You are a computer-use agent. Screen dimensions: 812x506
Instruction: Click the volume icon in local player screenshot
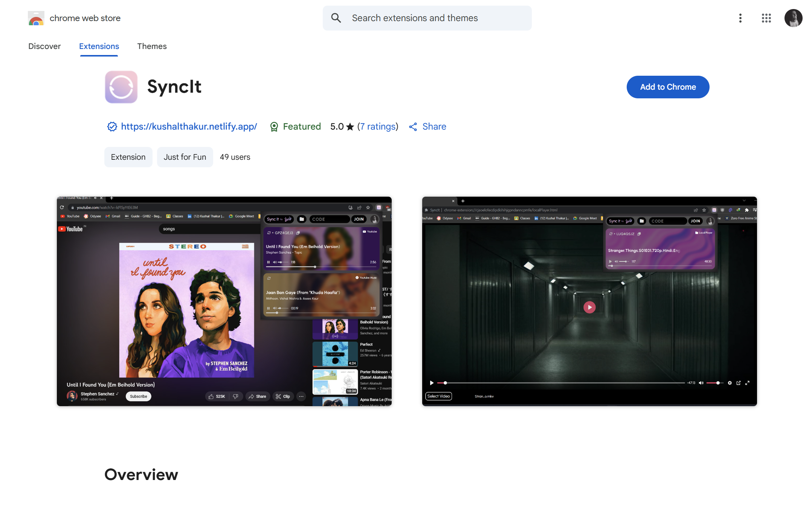(701, 383)
